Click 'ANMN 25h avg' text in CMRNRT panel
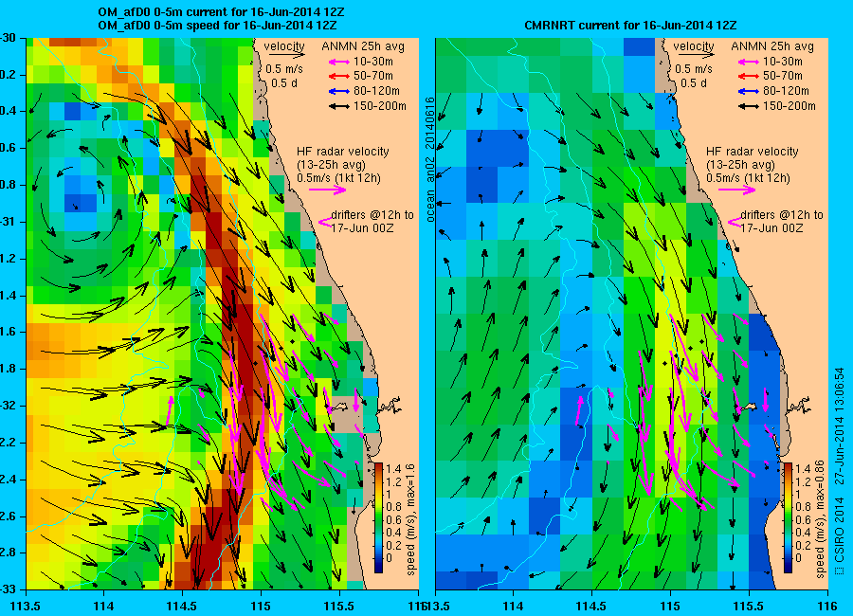853x616 pixels. 772,46
